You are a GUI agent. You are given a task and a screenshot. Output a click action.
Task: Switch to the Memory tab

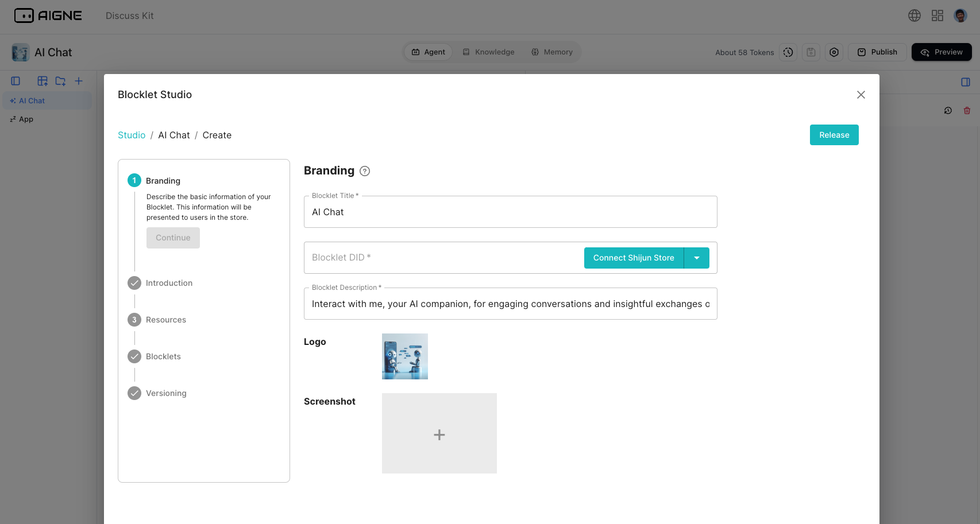(x=552, y=52)
